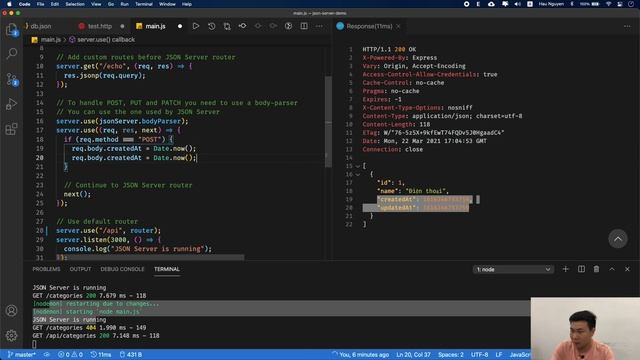Open the Terminal menu in menu bar

click(x=144, y=4)
